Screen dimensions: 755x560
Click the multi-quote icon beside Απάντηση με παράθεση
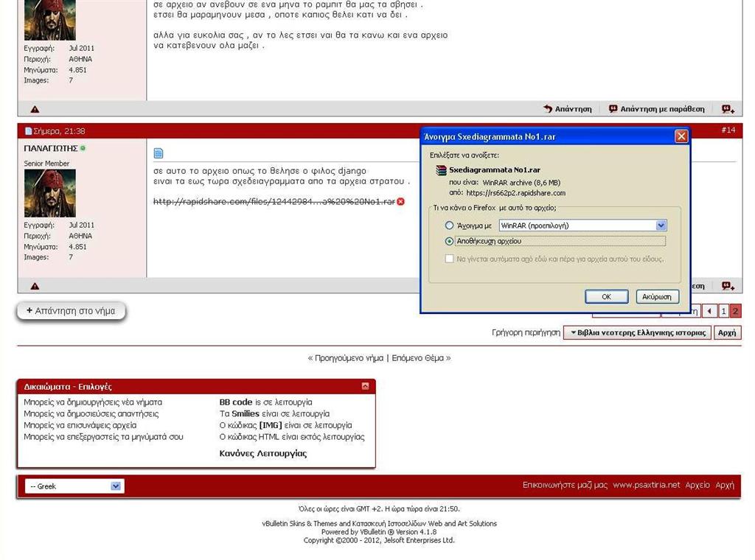(728, 109)
